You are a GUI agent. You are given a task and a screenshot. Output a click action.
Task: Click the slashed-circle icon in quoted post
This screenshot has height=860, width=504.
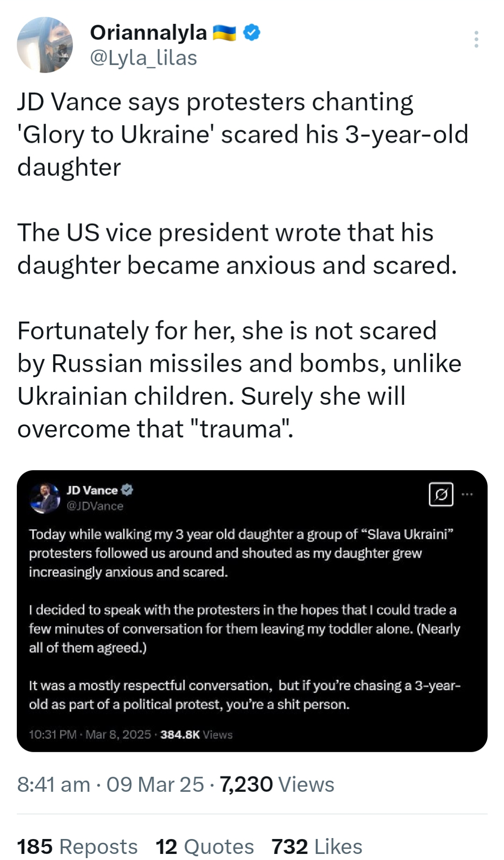tap(441, 494)
